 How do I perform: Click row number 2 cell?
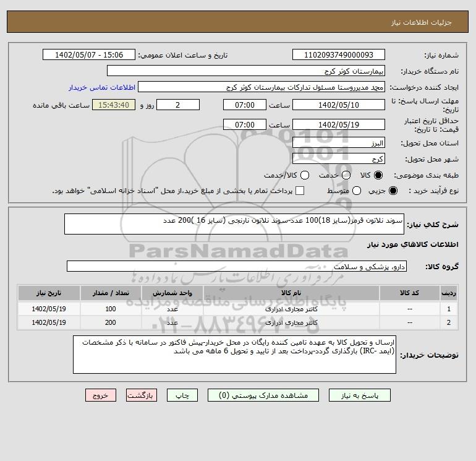449,322
